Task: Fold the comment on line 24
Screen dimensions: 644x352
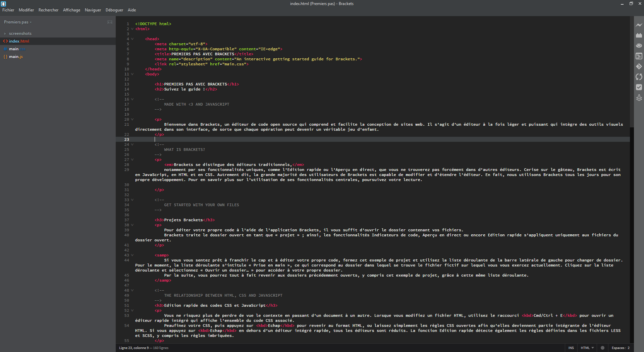Action: pyautogui.click(x=132, y=144)
